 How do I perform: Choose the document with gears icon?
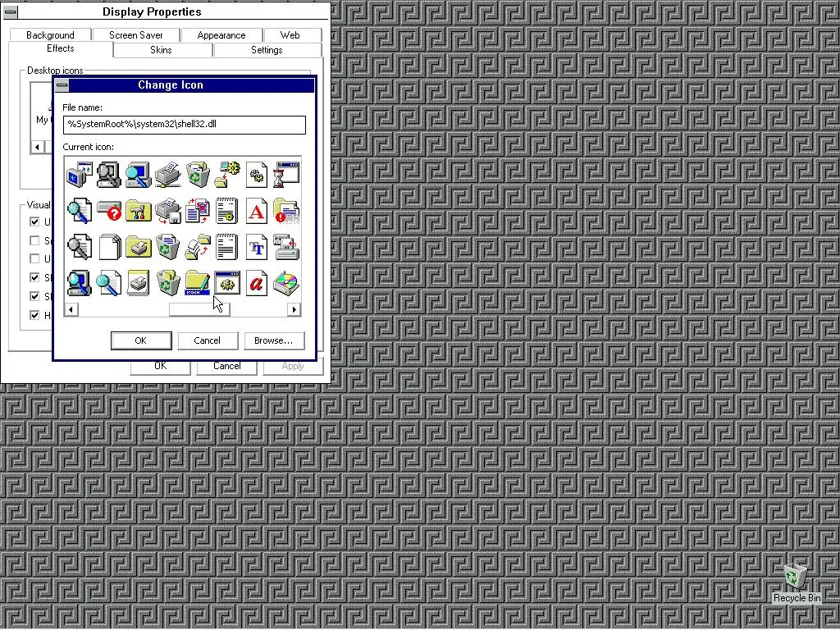[x=257, y=175]
